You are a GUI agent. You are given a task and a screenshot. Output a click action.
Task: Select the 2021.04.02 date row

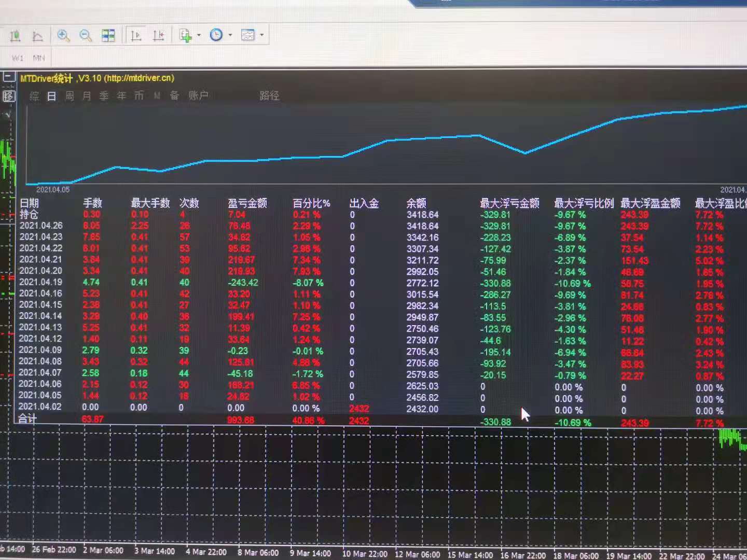tap(40, 407)
